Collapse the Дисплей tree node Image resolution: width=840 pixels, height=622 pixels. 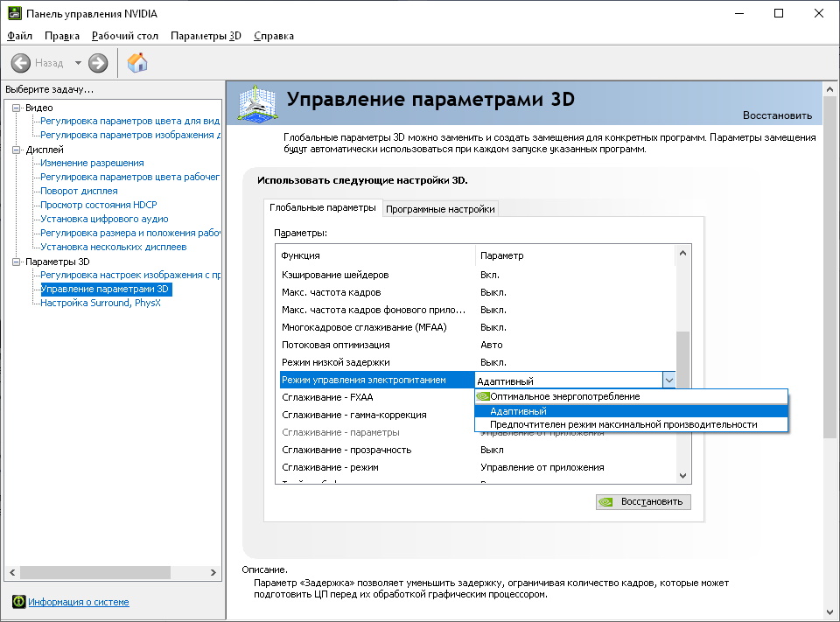pyautogui.click(x=17, y=150)
